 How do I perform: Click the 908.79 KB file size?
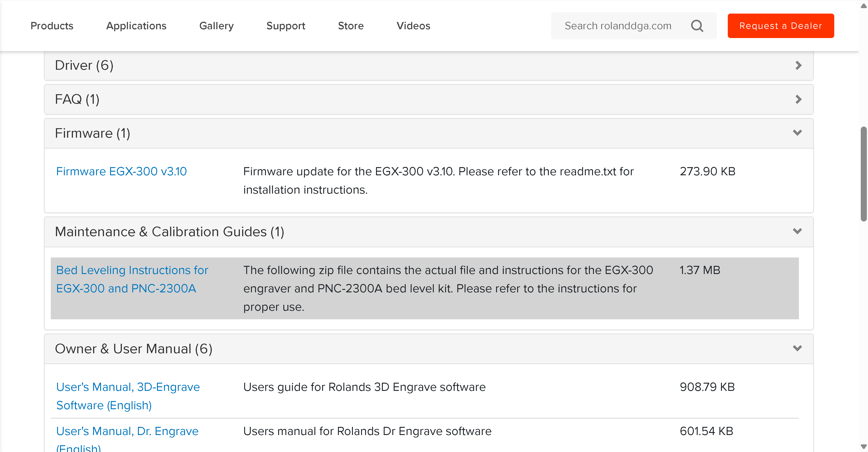707,387
